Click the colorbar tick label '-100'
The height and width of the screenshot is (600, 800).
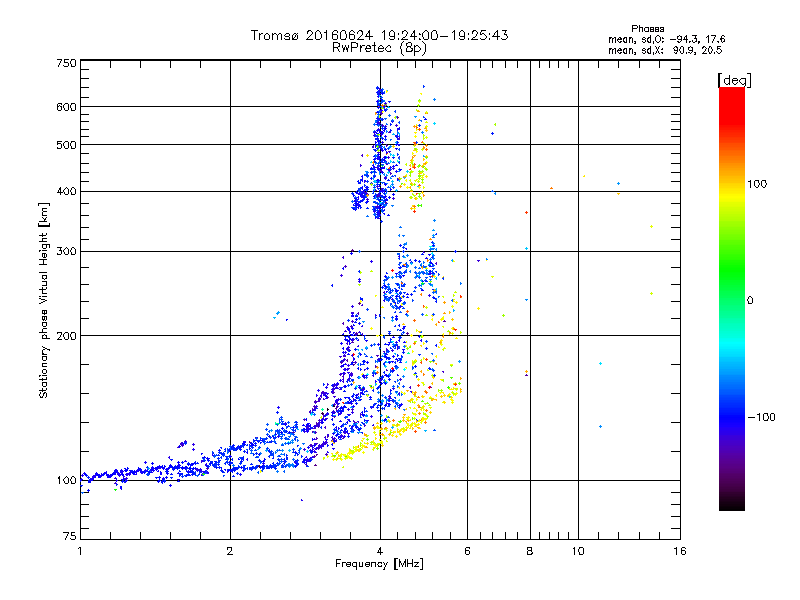point(761,417)
